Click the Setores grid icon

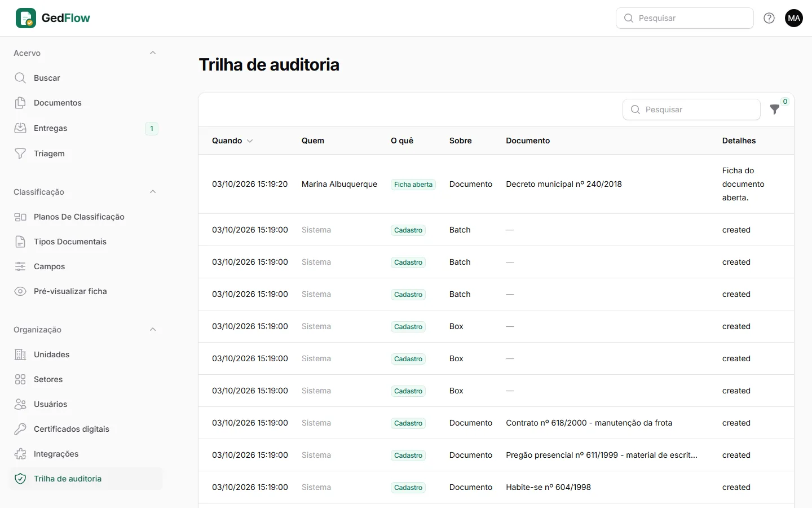[20, 379]
